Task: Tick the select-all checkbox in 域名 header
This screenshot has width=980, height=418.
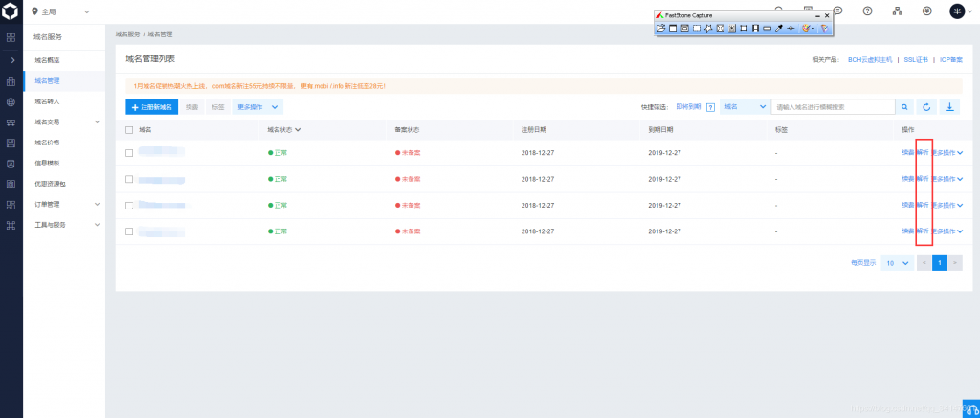Action: [x=129, y=129]
